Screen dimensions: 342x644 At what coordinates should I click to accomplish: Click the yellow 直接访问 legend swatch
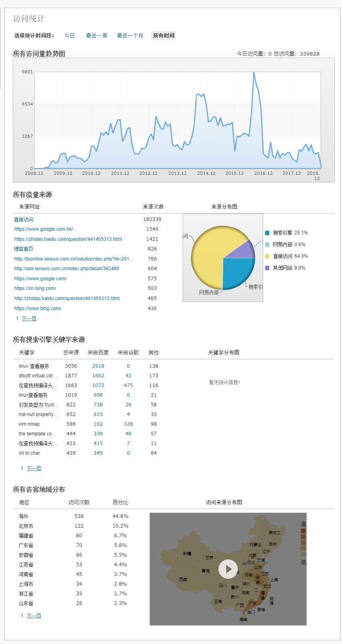(267, 256)
